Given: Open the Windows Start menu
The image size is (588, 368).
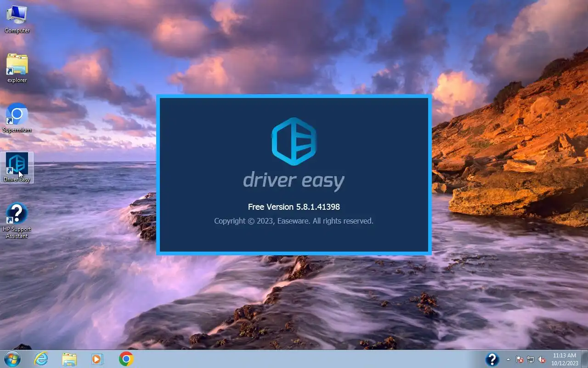Looking at the screenshot, I should click(12, 359).
